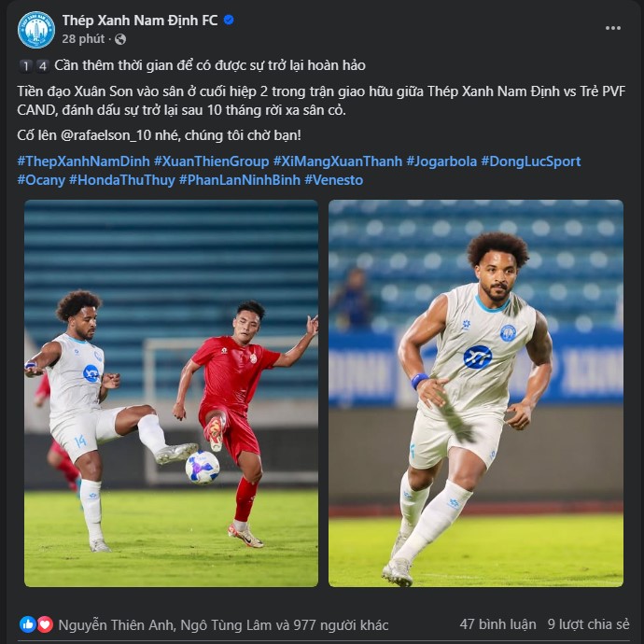
Task: Open the Thép Xanh Nam Định FC page name
Action: (140, 21)
